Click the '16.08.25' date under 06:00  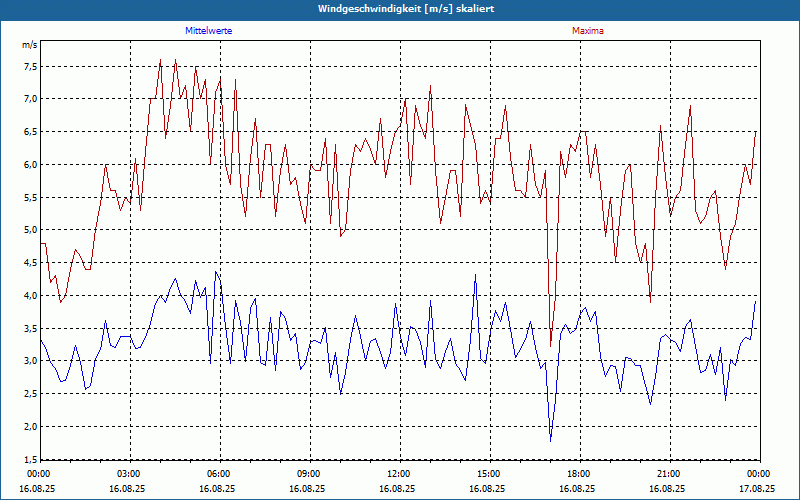pyautogui.click(x=217, y=488)
